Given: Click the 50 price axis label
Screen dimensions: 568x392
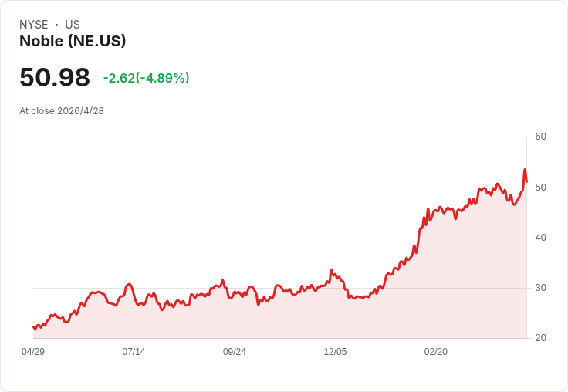Looking at the screenshot, I should [x=540, y=188].
